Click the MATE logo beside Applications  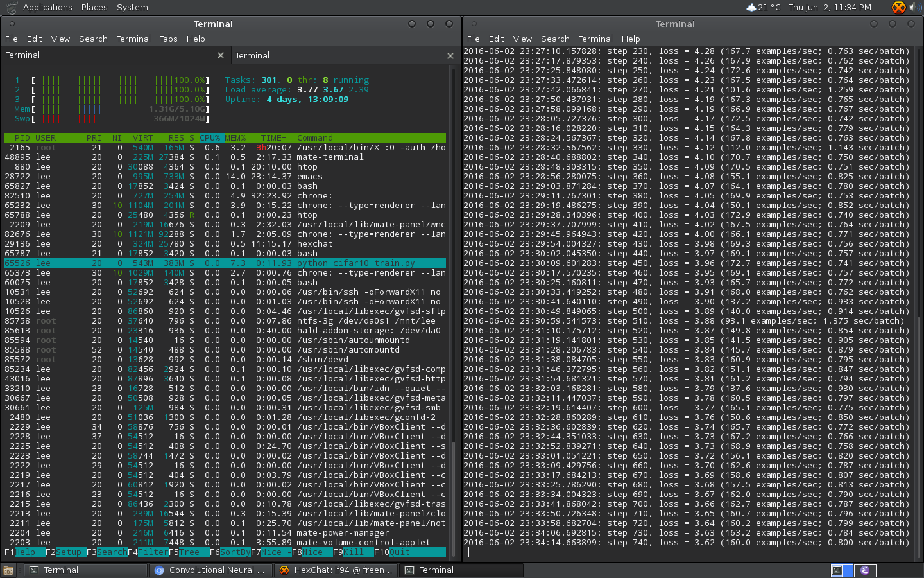pyautogui.click(x=11, y=8)
